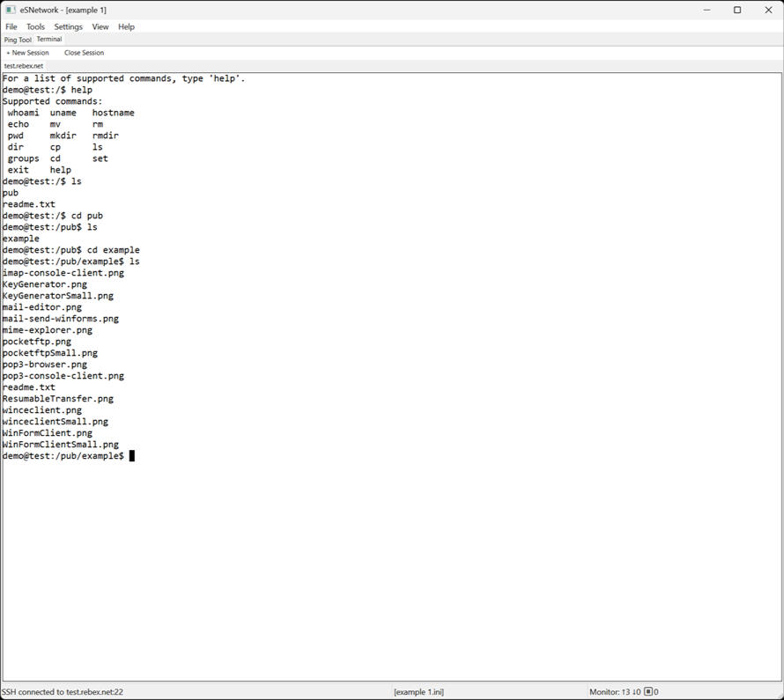The image size is (784, 700).
Task: Click the 'cd pub' command line
Action: [x=53, y=216]
